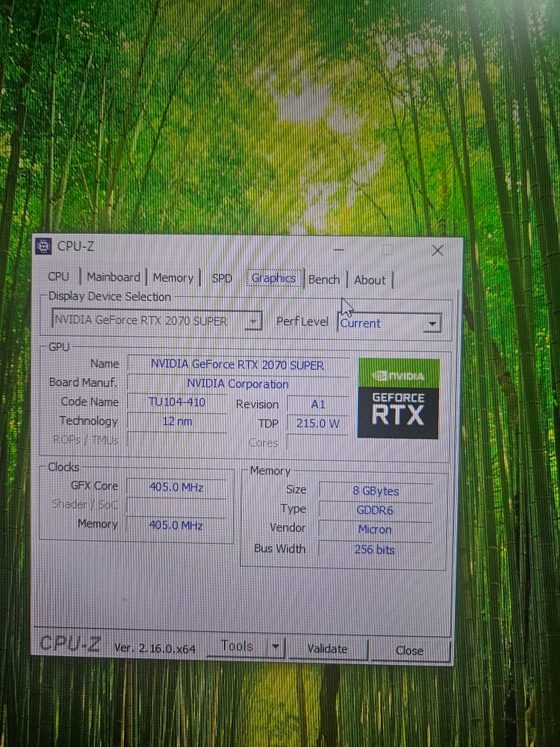
Task: Open the CPU tab
Action: pos(58,276)
